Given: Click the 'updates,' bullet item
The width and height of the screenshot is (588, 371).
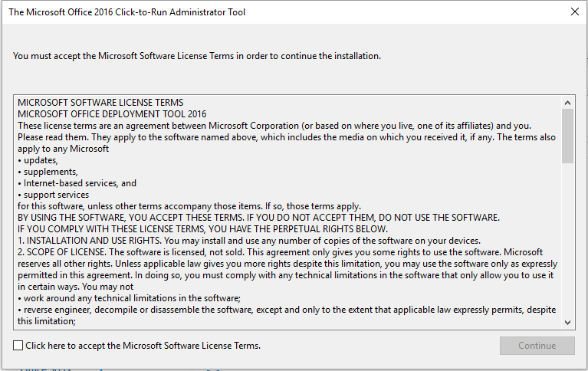Looking at the screenshot, I should pyautogui.click(x=38, y=160).
